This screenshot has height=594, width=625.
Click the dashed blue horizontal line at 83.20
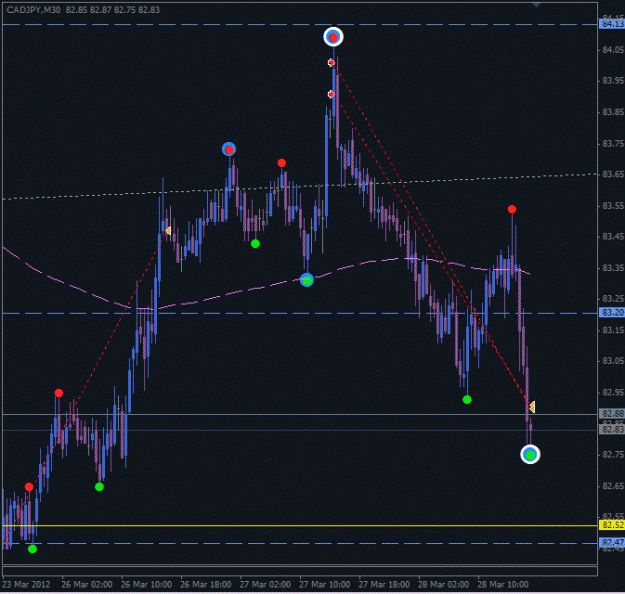coord(300,313)
